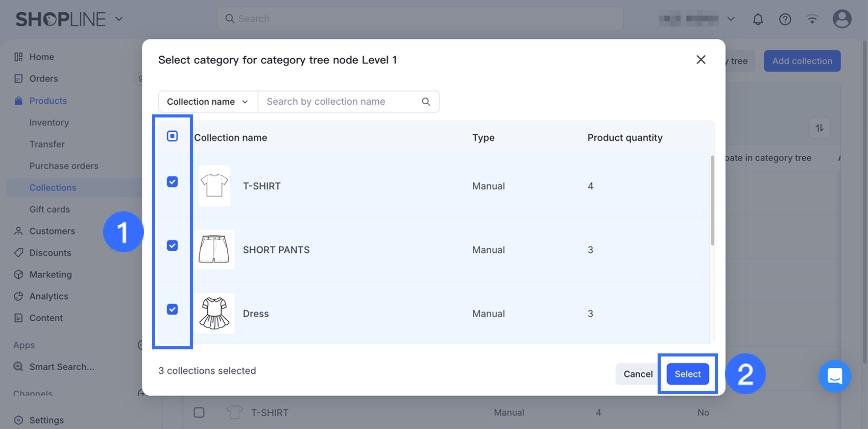
Task: Click the search magnifier in collection search
Action: click(x=426, y=102)
